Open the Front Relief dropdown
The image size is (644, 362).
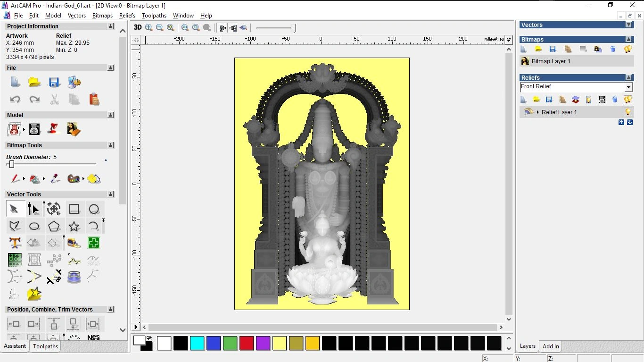tap(628, 87)
